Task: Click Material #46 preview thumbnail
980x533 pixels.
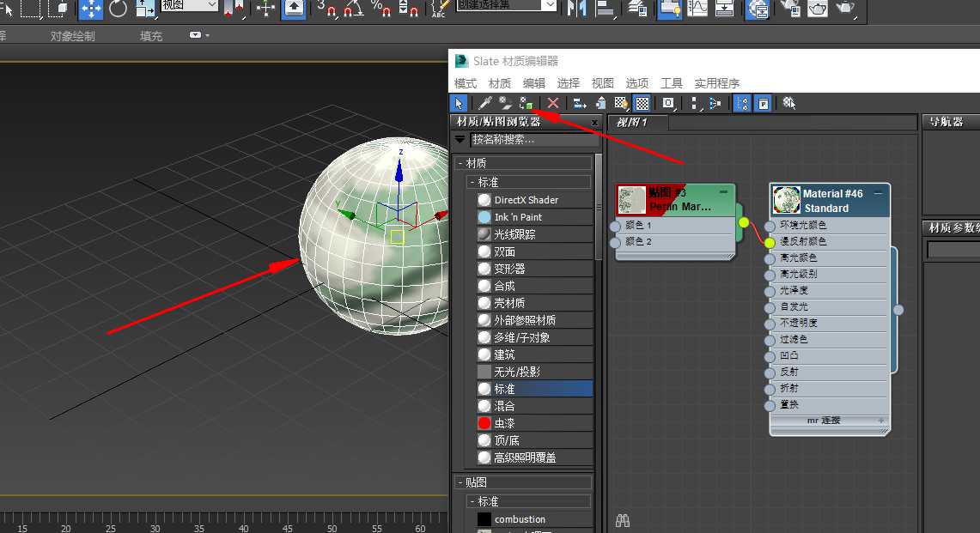Action: (x=786, y=200)
